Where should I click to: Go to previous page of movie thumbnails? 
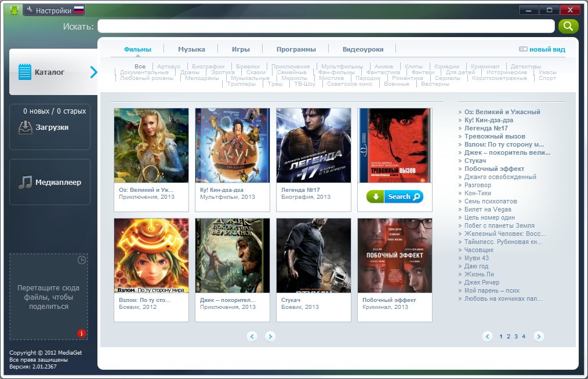point(252,336)
